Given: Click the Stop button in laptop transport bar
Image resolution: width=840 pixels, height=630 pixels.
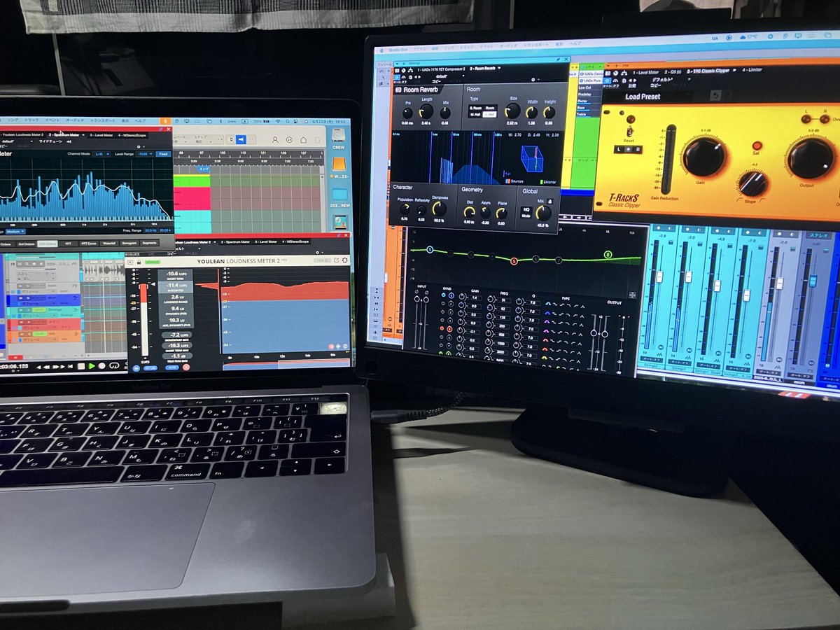Looking at the screenshot, I should (x=81, y=366).
